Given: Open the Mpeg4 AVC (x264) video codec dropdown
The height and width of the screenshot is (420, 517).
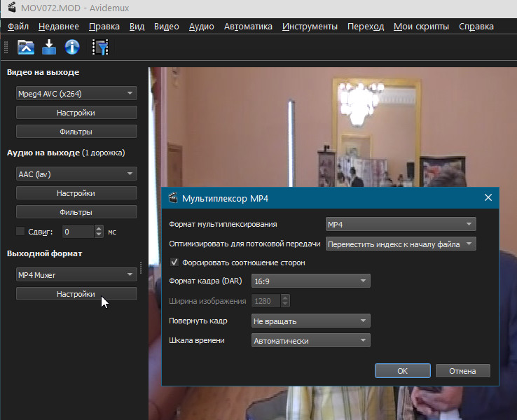Looking at the screenshot, I should (x=76, y=94).
